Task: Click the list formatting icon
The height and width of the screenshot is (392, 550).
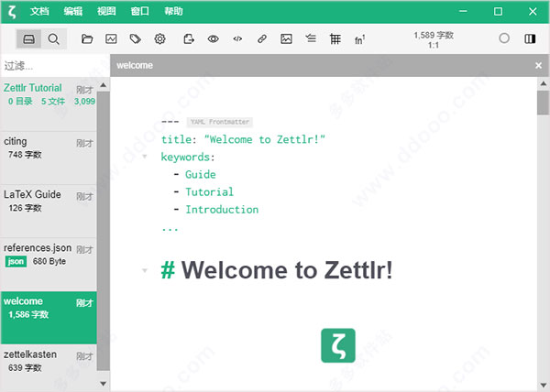Action: click(311, 38)
